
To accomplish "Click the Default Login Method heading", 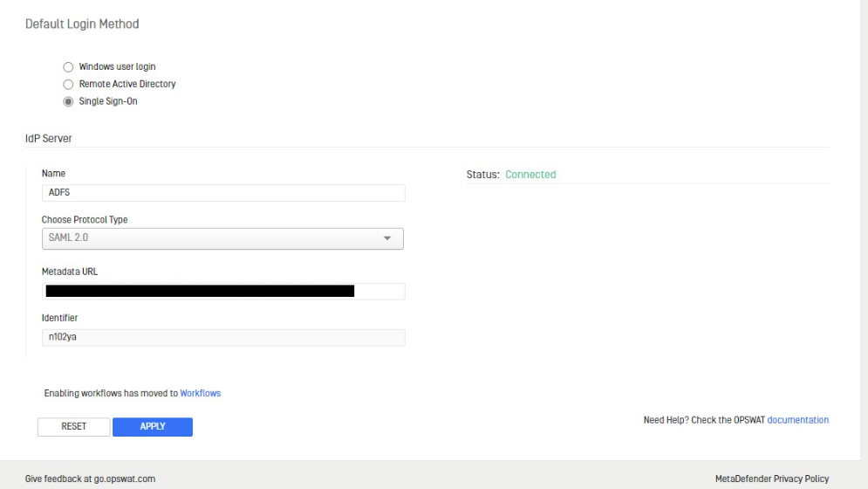I will (82, 24).
